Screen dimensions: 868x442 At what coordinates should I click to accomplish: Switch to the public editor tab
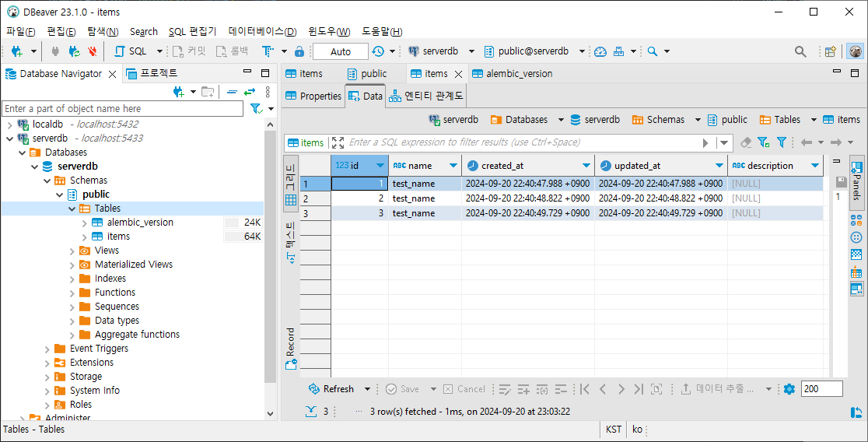coord(368,74)
